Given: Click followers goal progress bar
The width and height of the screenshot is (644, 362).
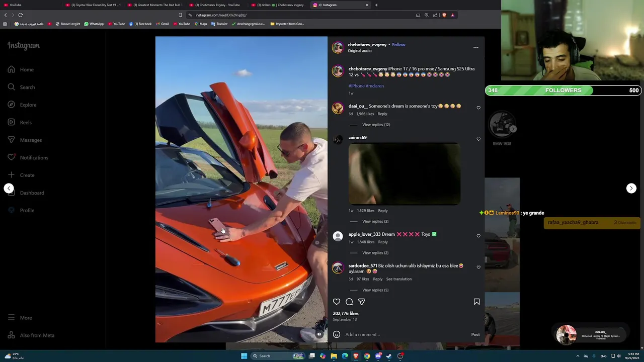Looking at the screenshot, I should tap(563, 90).
